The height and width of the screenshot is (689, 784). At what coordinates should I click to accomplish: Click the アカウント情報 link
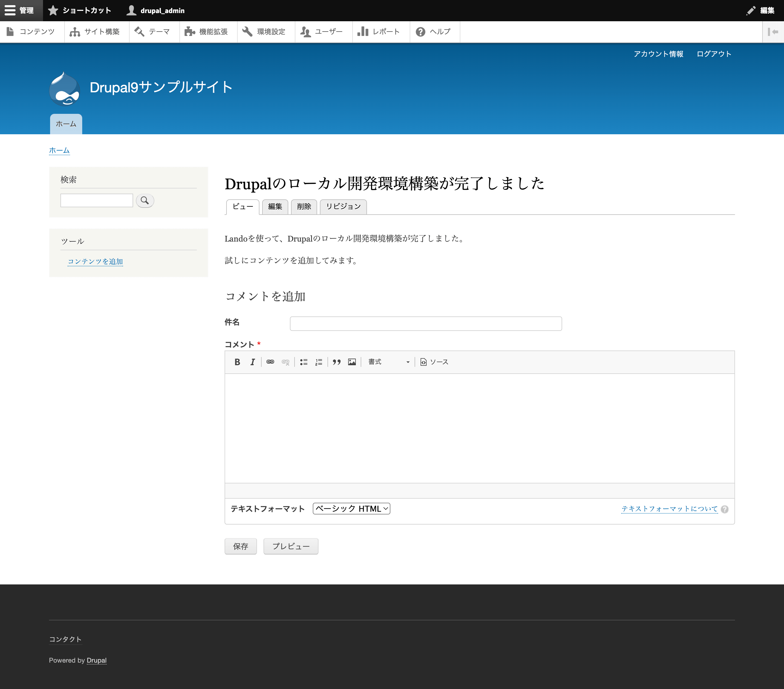pyautogui.click(x=658, y=54)
